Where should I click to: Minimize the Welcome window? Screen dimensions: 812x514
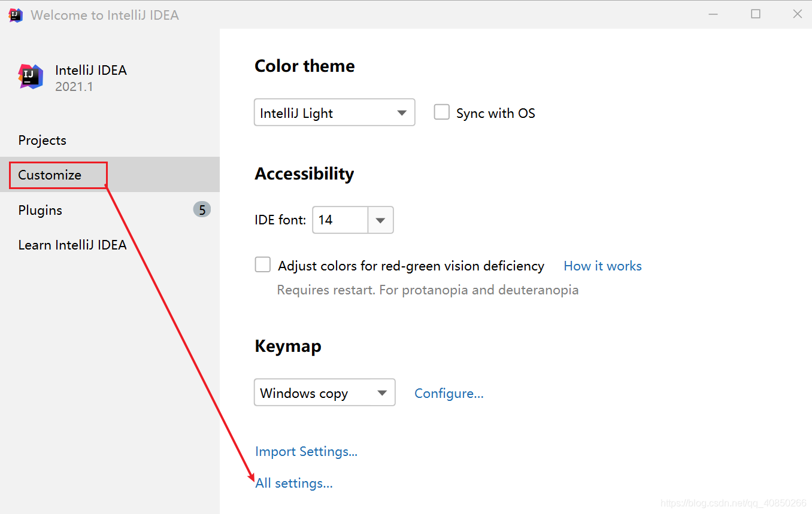tap(714, 14)
